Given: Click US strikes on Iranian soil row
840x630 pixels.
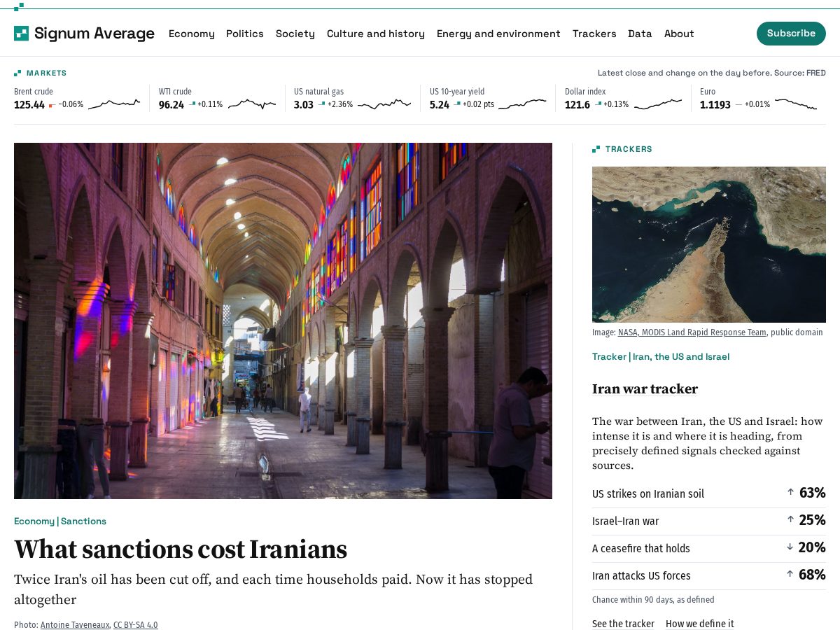Looking at the screenshot, I should [x=709, y=493].
